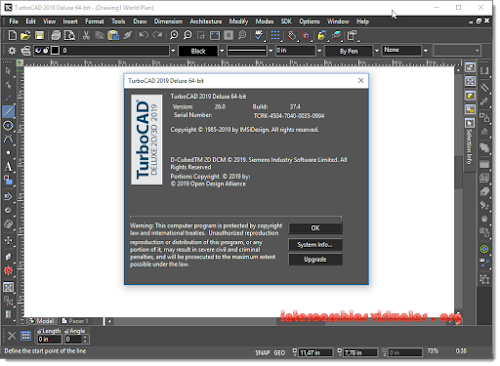Select the Circle drawing tool
500x366 pixels.
click(8, 125)
